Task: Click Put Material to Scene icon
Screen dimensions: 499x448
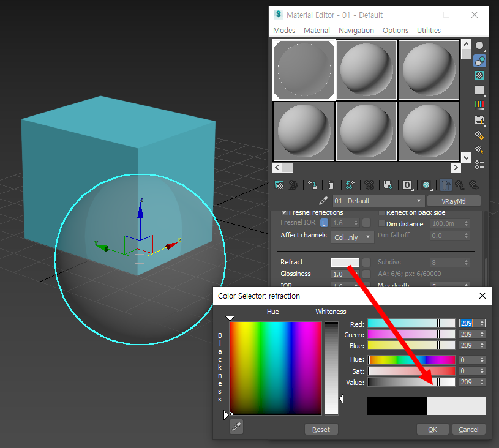Action: 293,185
